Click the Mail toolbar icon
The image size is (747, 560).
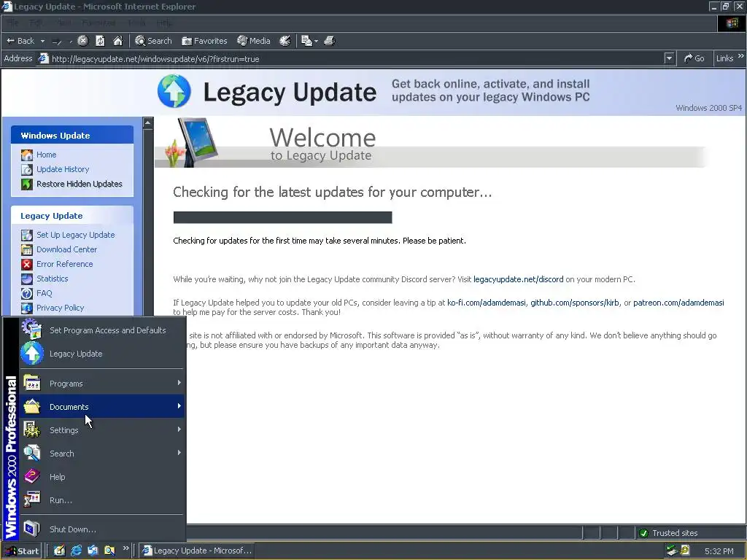coord(307,41)
